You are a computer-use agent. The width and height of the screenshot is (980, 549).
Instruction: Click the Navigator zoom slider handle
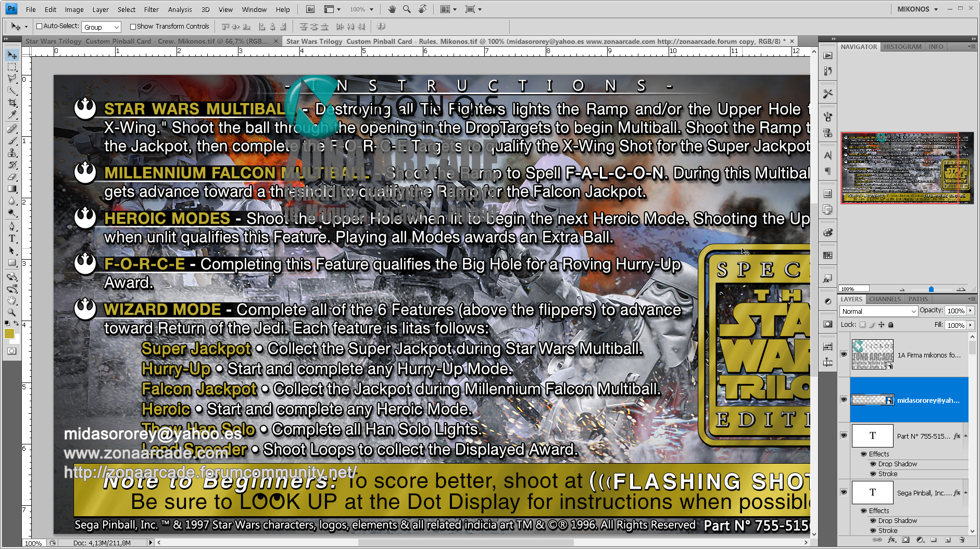click(931, 289)
